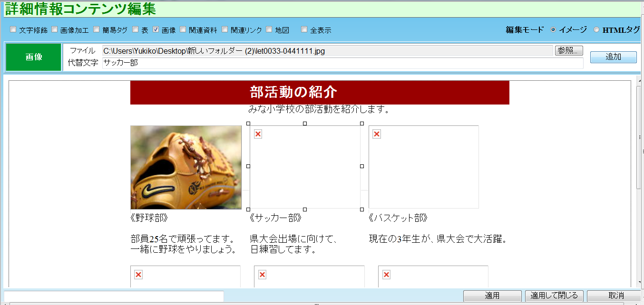644x305 pixels.
Task: Click the 適用 button
Action: (492, 295)
